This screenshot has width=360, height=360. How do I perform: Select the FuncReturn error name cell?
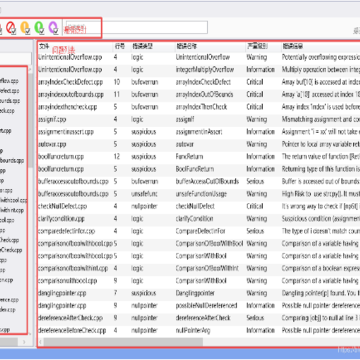[x=189, y=157]
